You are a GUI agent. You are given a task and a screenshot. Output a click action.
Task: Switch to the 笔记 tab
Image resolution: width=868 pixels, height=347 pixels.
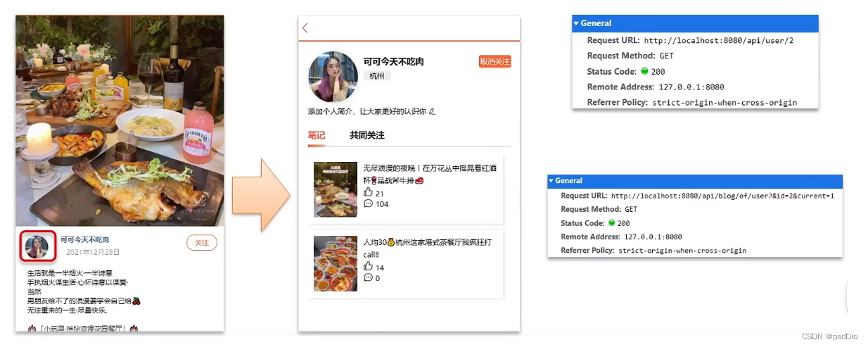(317, 135)
